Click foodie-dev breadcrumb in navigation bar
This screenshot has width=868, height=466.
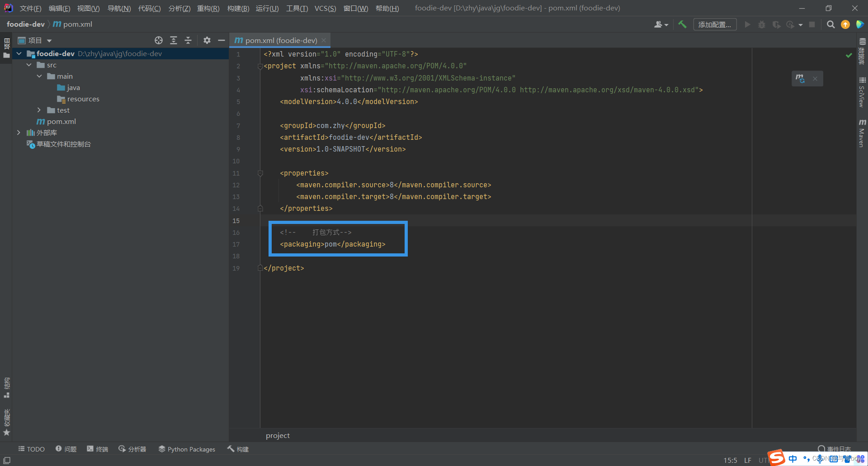point(26,24)
